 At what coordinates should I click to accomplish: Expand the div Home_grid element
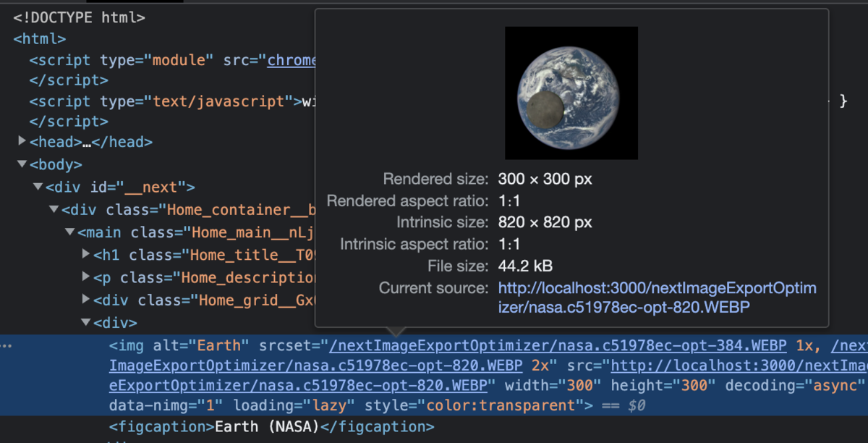(x=86, y=300)
